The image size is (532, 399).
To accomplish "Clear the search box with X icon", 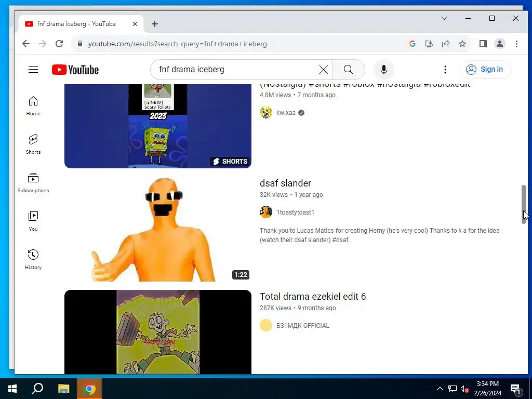I will point(324,70).
